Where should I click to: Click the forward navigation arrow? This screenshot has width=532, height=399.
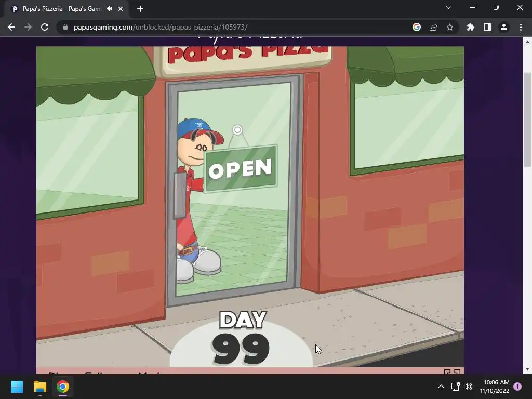(x=28, y=27)
